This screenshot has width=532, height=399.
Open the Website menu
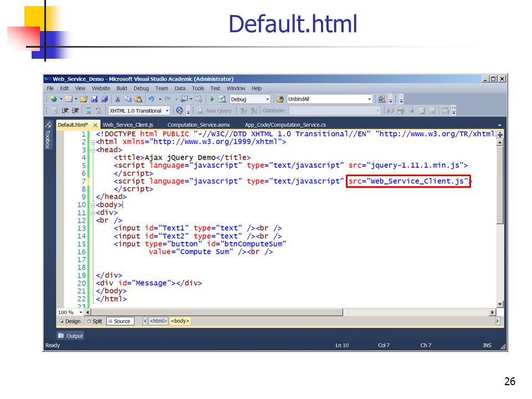[101, 89]
